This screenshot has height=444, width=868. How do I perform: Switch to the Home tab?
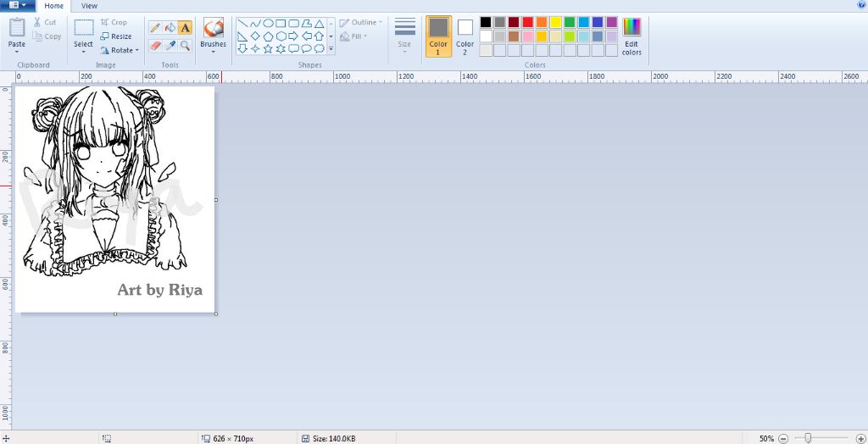[53, 6]
